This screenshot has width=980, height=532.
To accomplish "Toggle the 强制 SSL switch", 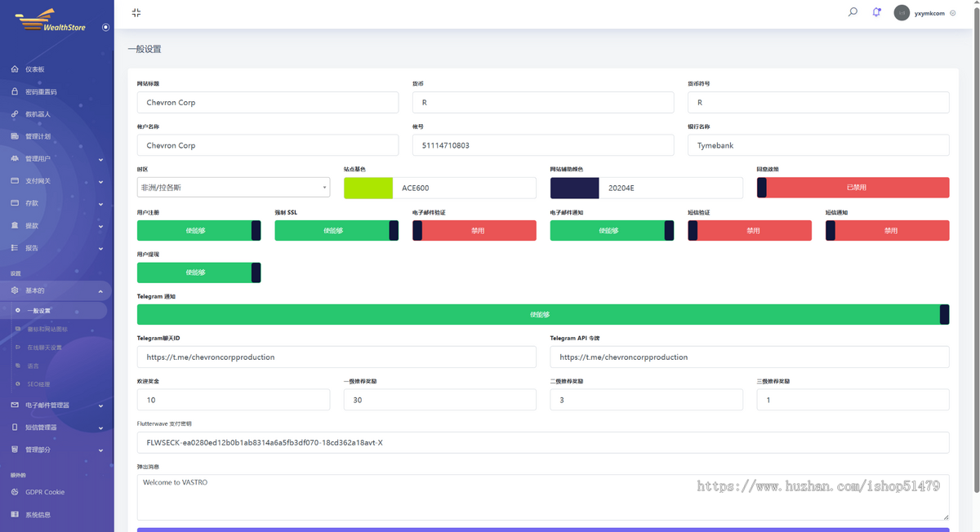I will tap(336, 231).
